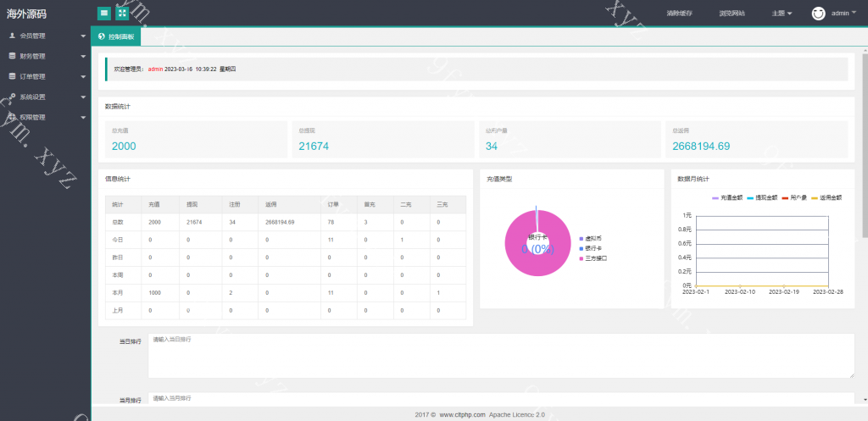Click the 订单管理 database icon
The image size is (868, 421).
click(12, 76)
